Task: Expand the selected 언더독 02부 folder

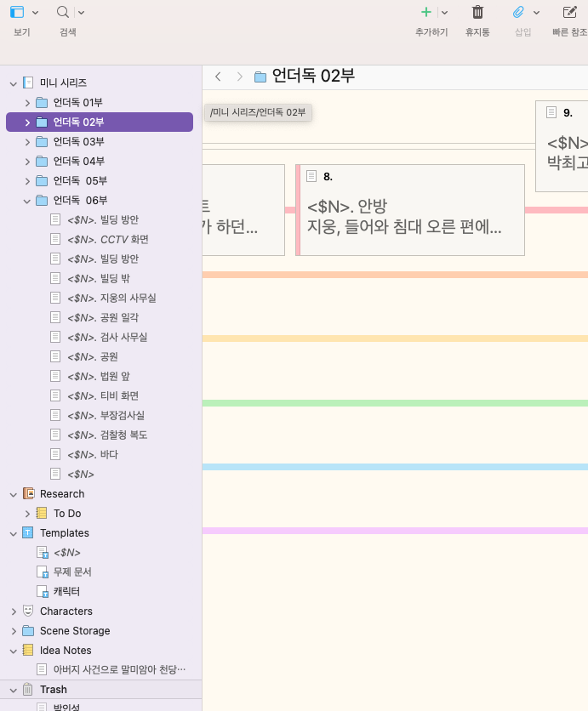Action: (x=27, y=122)
